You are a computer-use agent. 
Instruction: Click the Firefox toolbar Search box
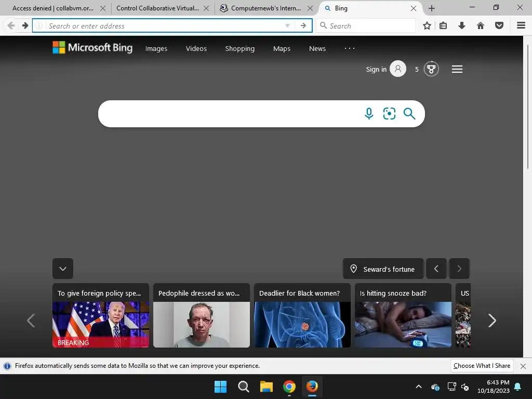click(366, 26)
